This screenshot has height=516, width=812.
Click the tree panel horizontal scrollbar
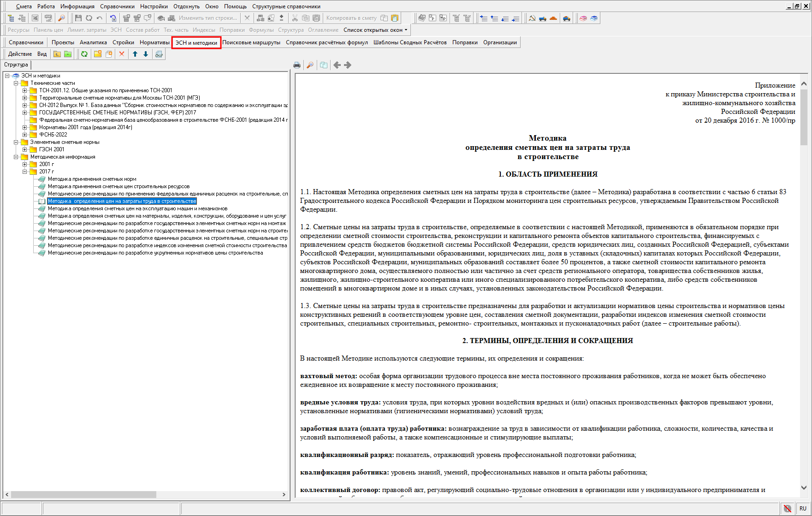pos(83,494)
